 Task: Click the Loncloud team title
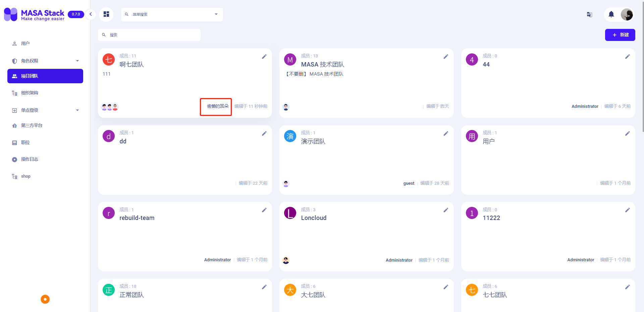click(x=314, y=218)
